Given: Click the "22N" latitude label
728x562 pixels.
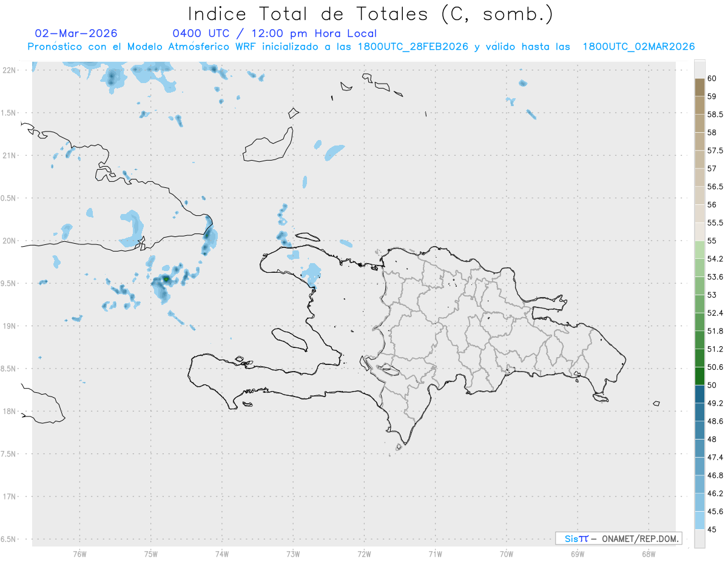Looking at the screenshot, I should coord(9,70).
